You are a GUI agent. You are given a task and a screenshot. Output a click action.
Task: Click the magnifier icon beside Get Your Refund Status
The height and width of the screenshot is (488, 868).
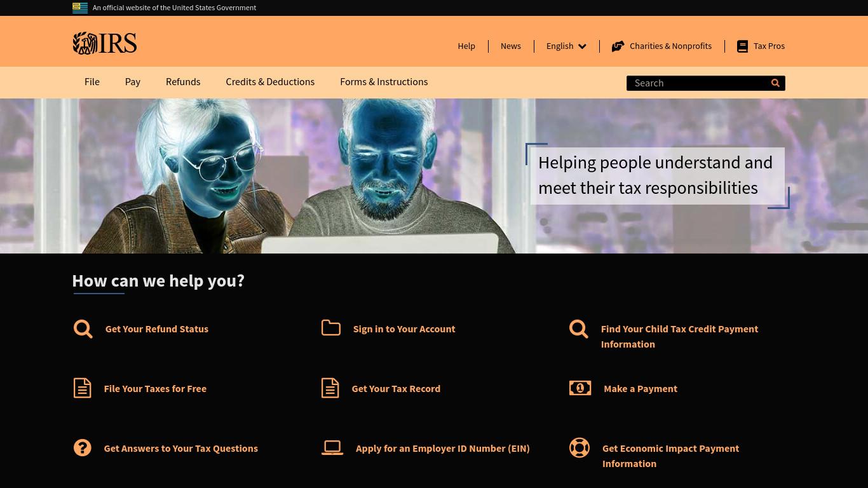click(x=83, y=329)
